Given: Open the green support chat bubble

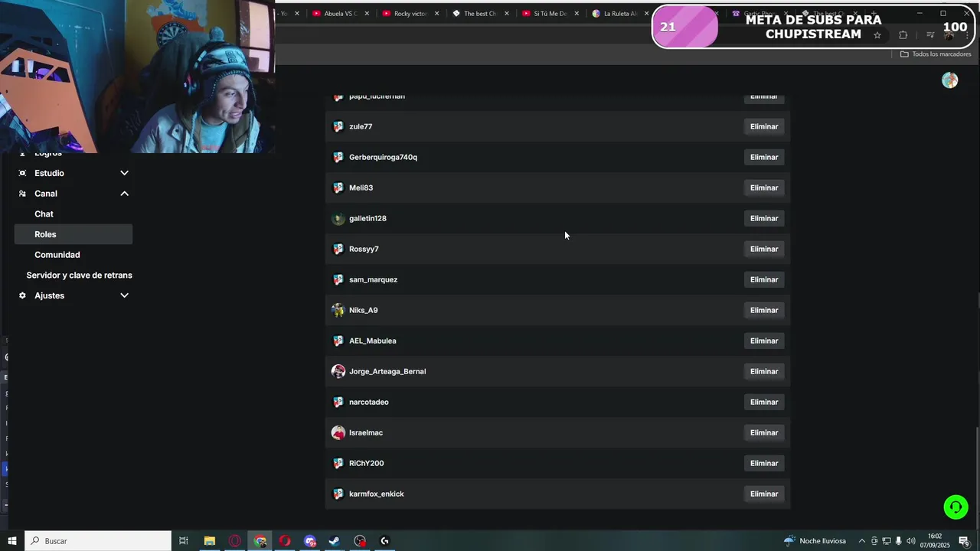Looking at the screenshot, I should (x=955, y=507).
